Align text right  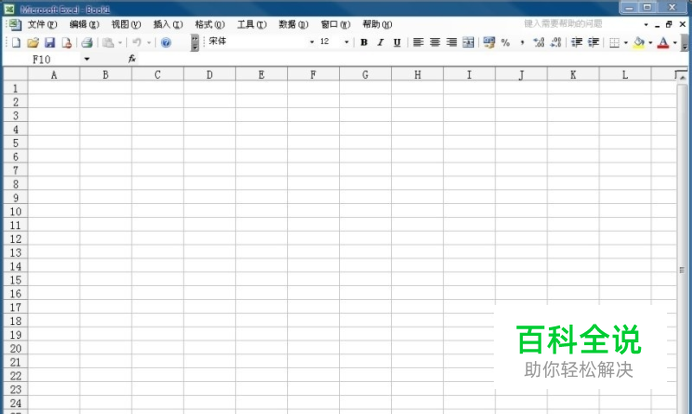(x=451, y=42)
